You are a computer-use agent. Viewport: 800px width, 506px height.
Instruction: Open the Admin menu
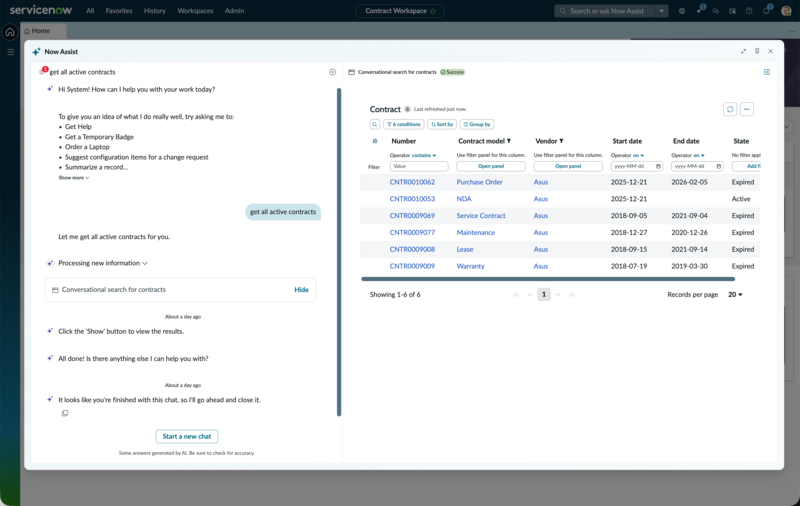click(x=235, y=11)
